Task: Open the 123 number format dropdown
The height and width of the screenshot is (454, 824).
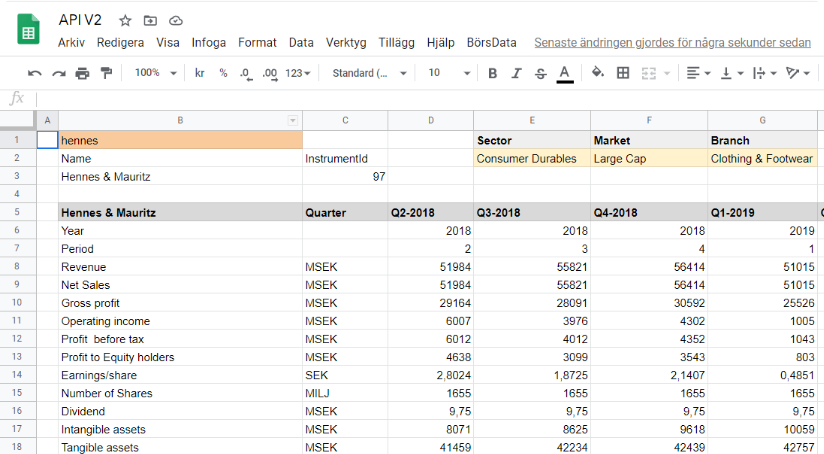Action: point(298,73)
